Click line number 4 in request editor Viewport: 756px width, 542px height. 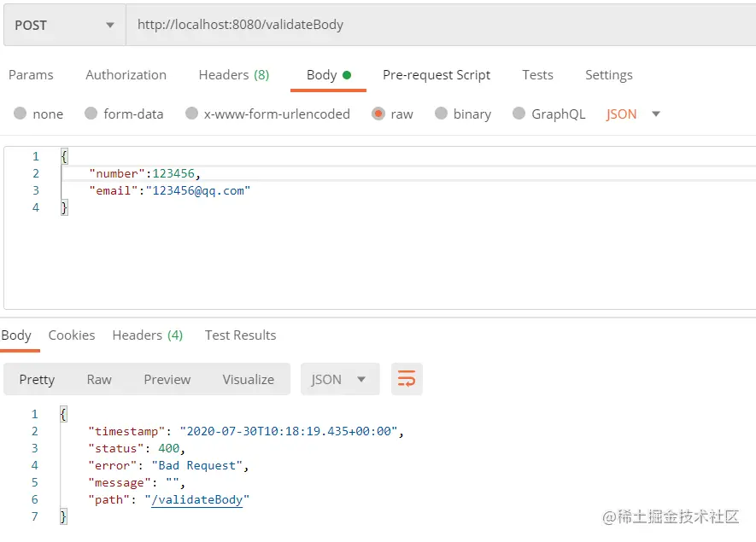(36, 207)
